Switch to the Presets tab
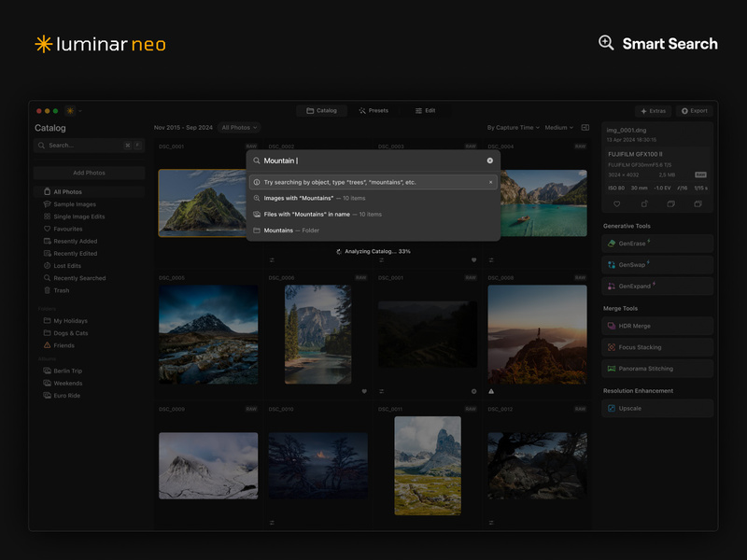Screen dimensions: 747x560 point(375,109)
